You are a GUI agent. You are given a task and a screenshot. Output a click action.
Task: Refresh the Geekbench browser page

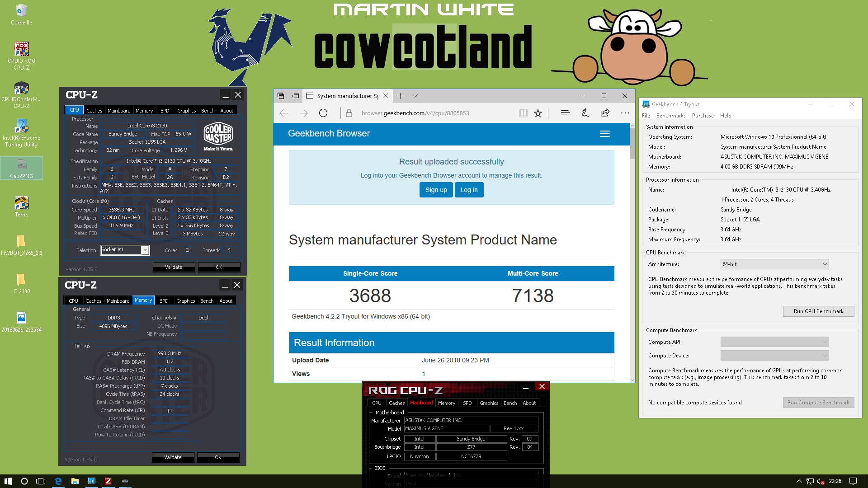point(323,113)
